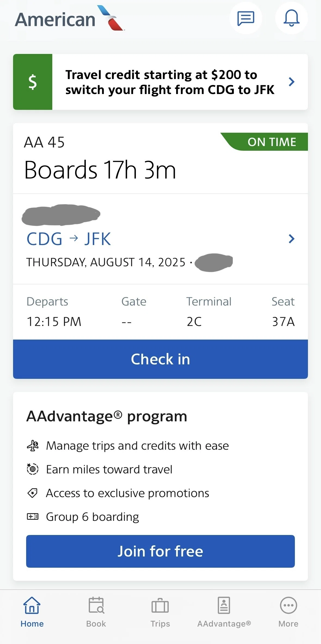Screen dimensions: 321x644
Task: Tap the notifications bell icon
Action: pos(291,18)
